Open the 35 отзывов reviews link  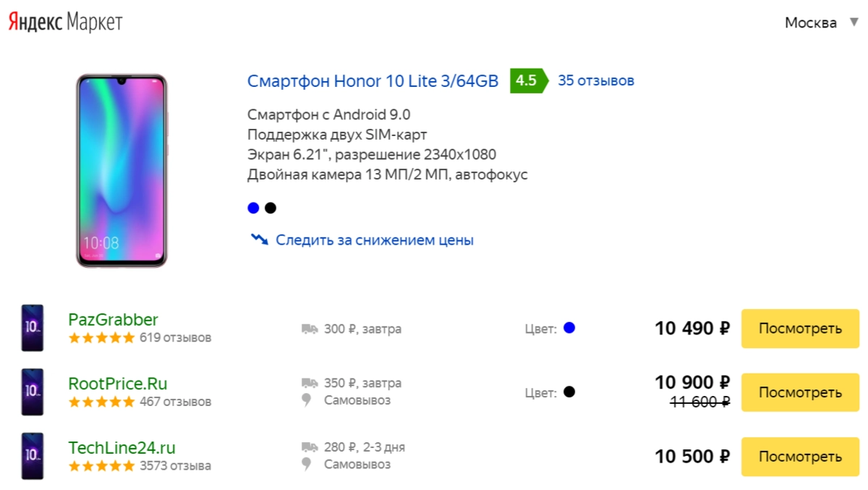coord(596,80)
